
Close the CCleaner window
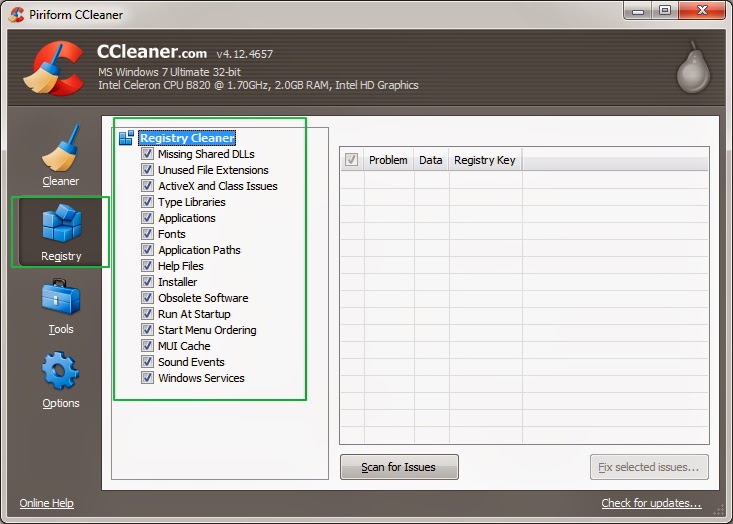pyautogui.click(x=702, y=10)
